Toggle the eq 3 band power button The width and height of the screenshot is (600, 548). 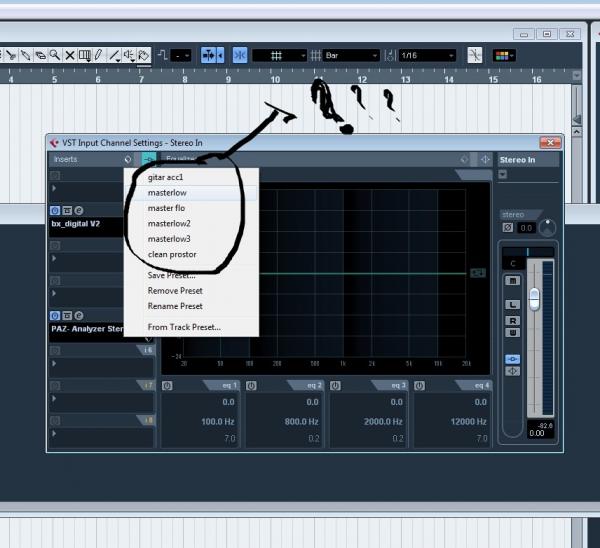pyautogui.click(x=335, y=386)
